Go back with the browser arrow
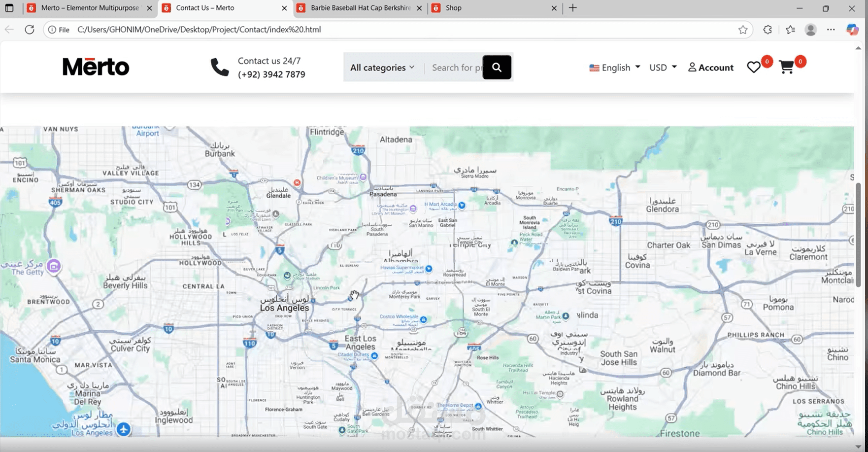868x452 pixels. pos(9,30)
